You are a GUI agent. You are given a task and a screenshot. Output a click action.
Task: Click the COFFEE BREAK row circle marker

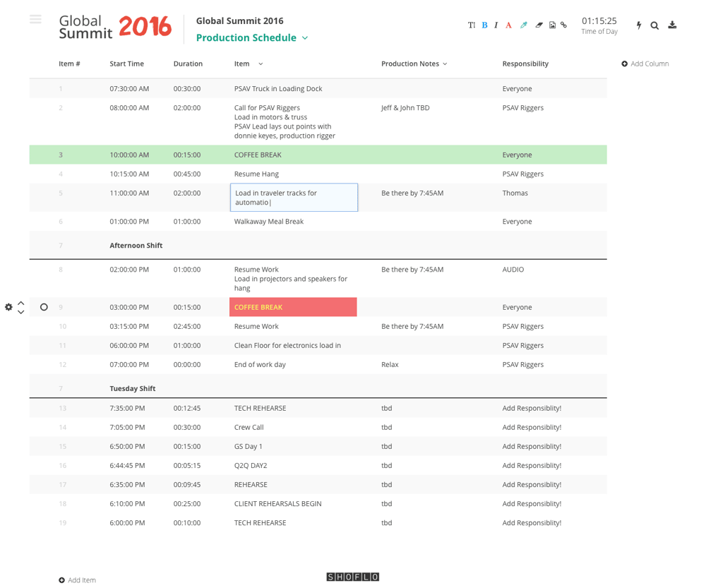coord(44,307)
